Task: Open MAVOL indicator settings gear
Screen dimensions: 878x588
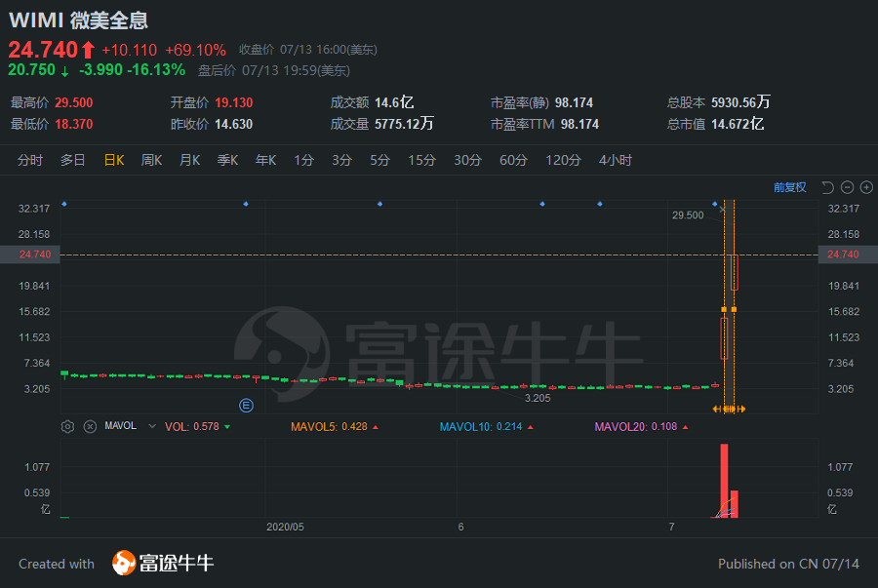Action: click(67, 427)
